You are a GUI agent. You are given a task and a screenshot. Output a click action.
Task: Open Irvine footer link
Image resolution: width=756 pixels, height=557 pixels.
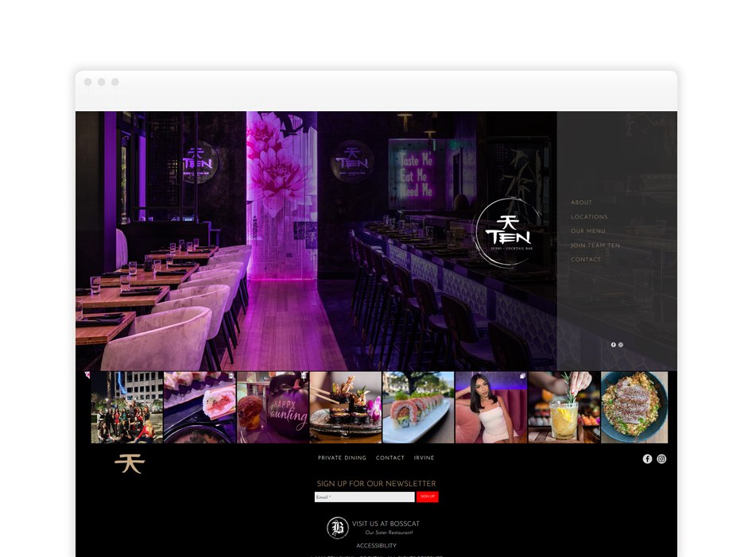(x=424, y=458)
